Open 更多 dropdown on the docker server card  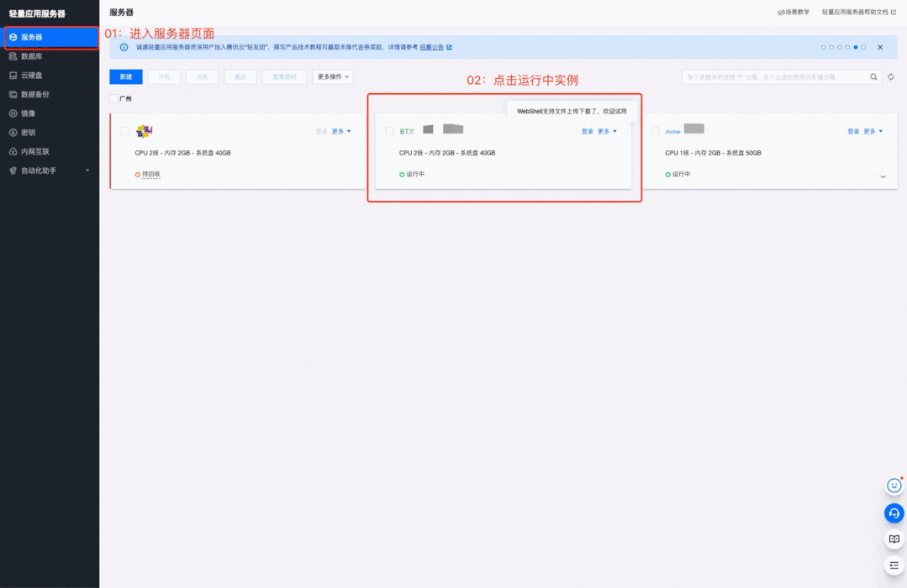pyautogui.click(x=873, y=131)
